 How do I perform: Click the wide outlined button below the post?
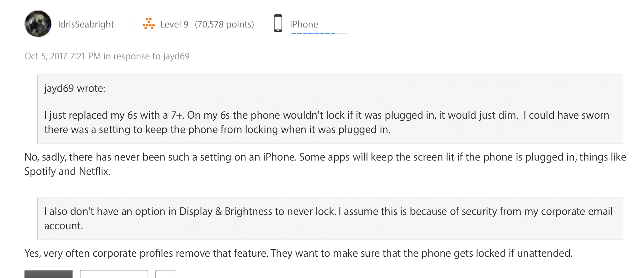coord(114,274)
